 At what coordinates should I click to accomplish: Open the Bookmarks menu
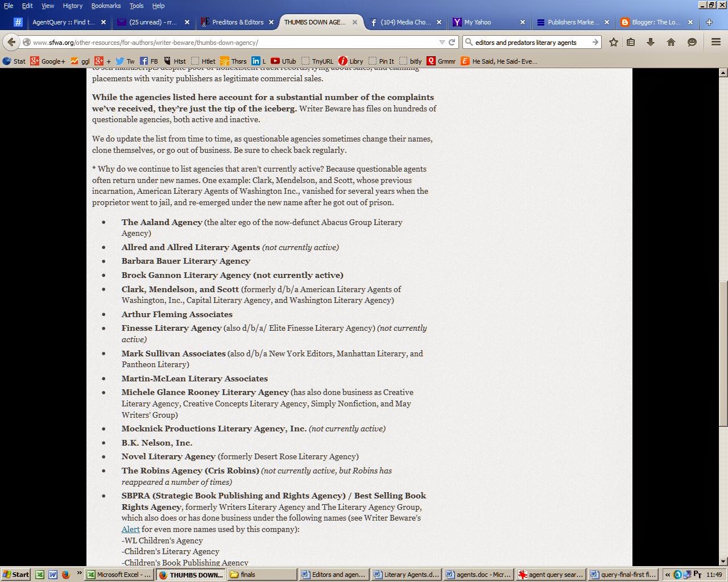pos(106,6)
